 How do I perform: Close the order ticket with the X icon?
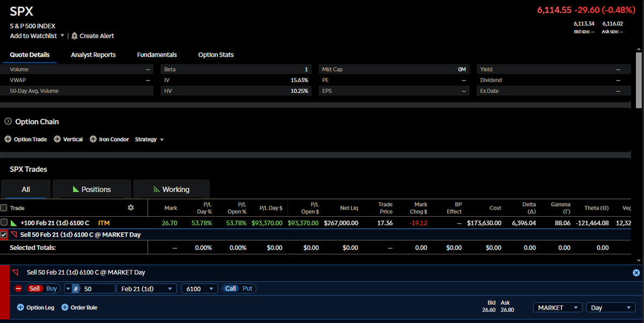[x=636, y=273]
